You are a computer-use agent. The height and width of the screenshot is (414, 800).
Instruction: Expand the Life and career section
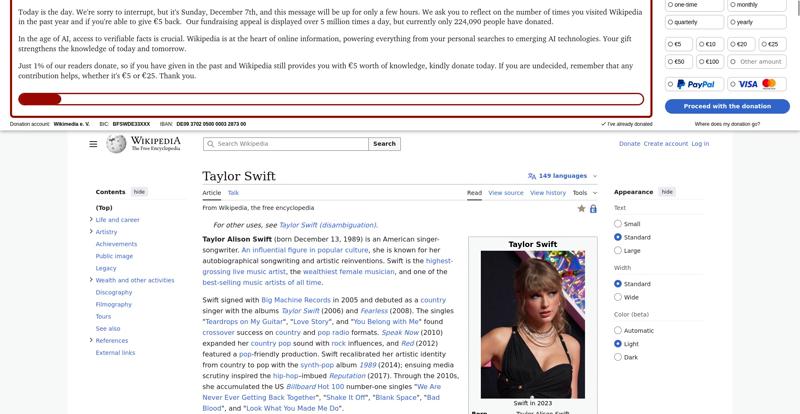pos(91,220)
